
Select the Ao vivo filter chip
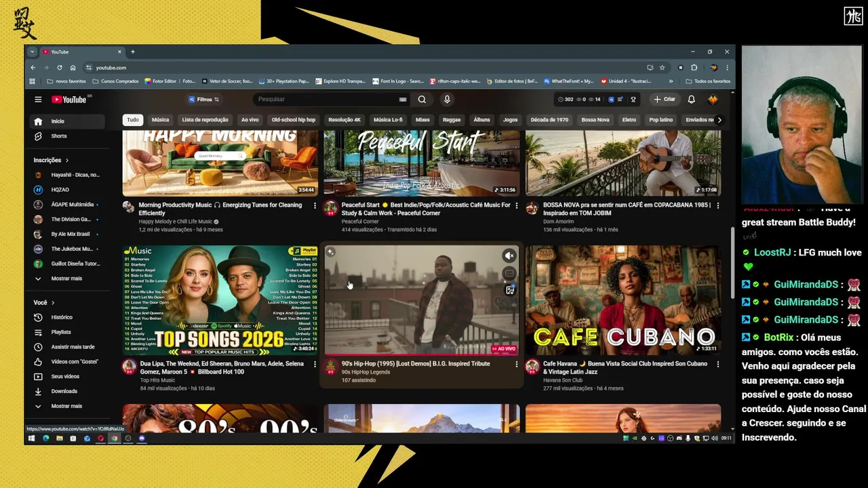(250, 120)
